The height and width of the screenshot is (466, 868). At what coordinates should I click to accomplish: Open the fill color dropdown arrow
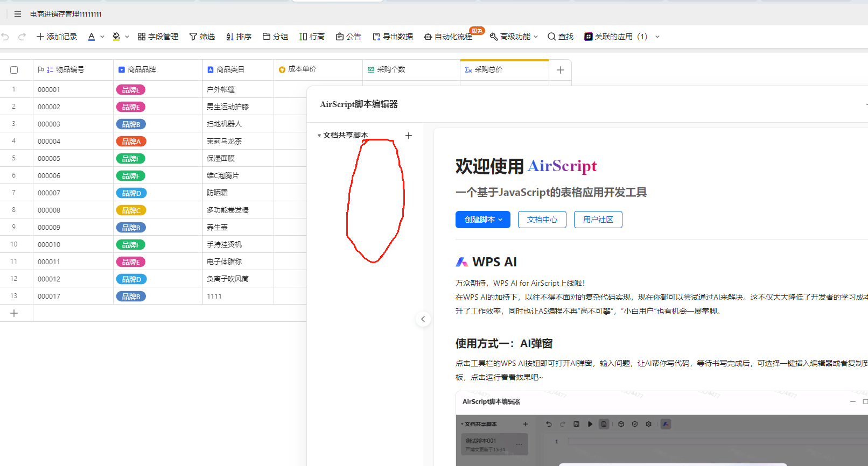pos(127,37)
